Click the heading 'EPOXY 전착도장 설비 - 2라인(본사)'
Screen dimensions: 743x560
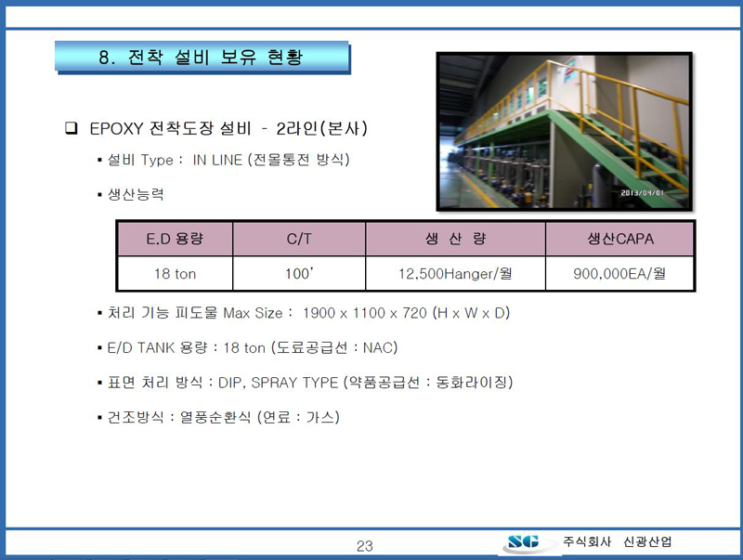(x=228, y=128)
